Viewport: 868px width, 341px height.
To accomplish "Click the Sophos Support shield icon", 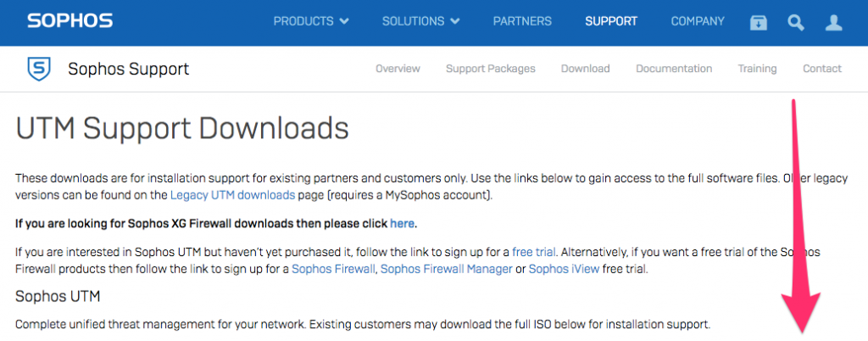I will tap(39, 70).
